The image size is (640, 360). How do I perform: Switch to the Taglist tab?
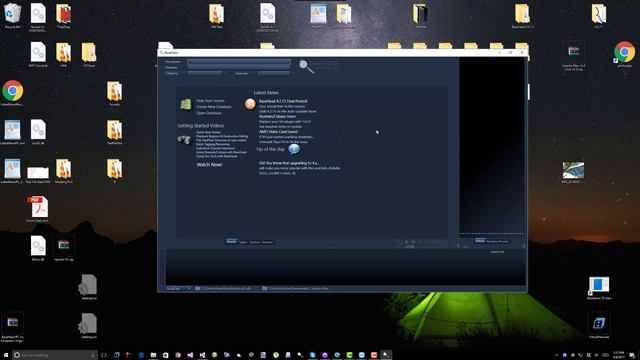pos(243,242)
